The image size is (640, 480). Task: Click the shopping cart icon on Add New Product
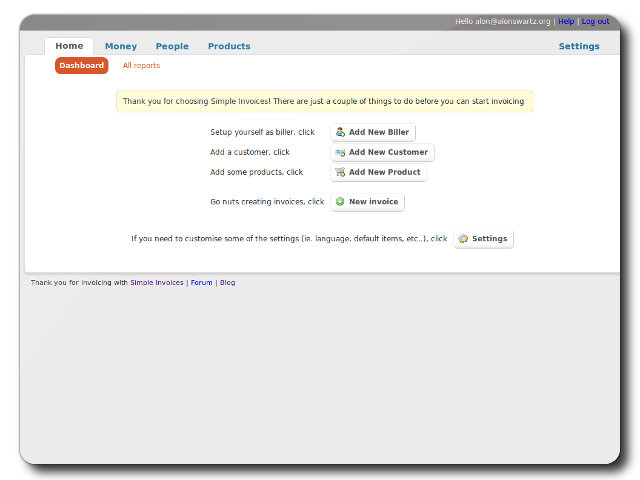(341, 172)
